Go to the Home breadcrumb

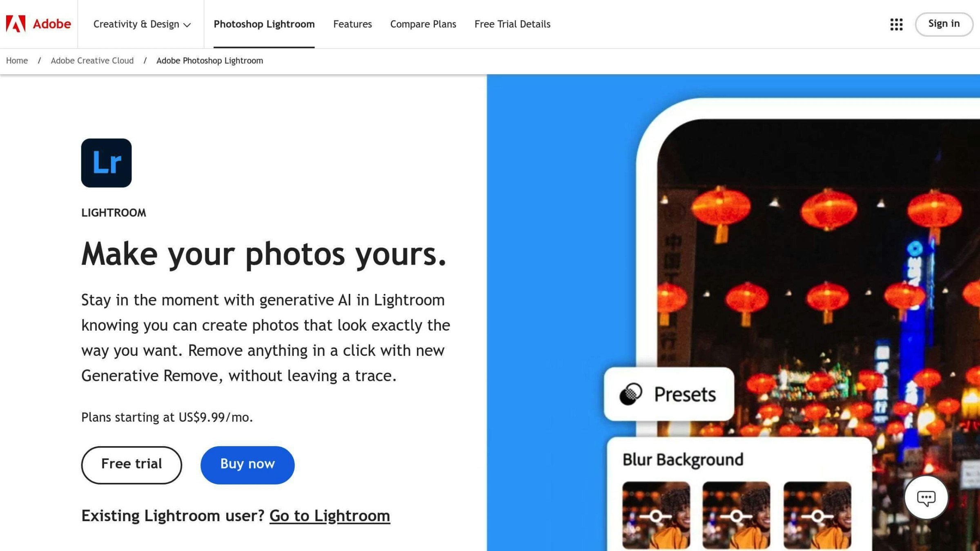17,61
